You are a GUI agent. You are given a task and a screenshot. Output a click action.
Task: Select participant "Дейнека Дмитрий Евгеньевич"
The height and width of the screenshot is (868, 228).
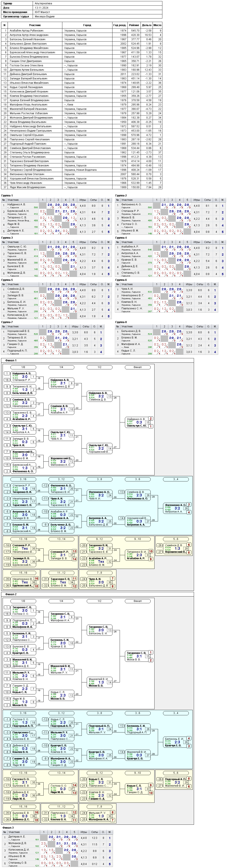coord(28,74)
